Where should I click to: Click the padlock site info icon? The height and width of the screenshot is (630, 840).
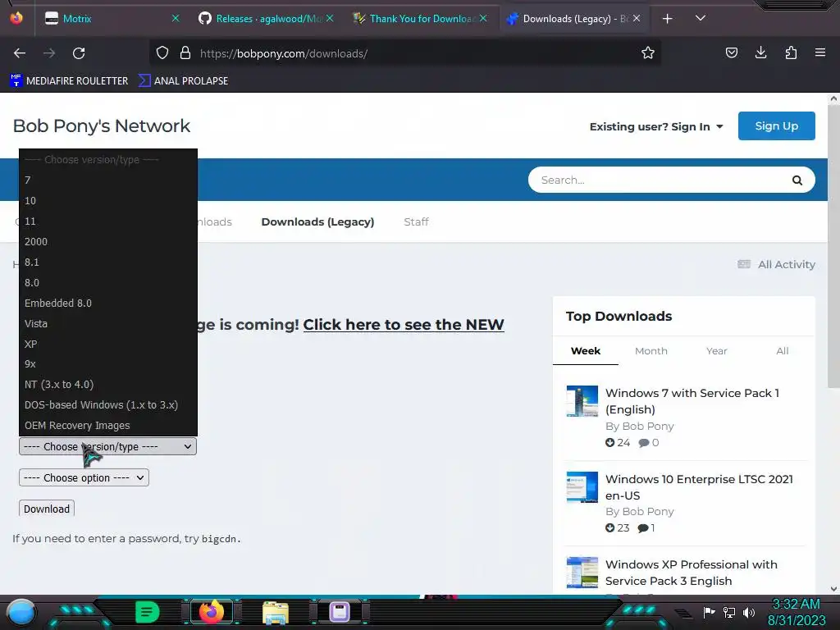[x=185, y=53]
